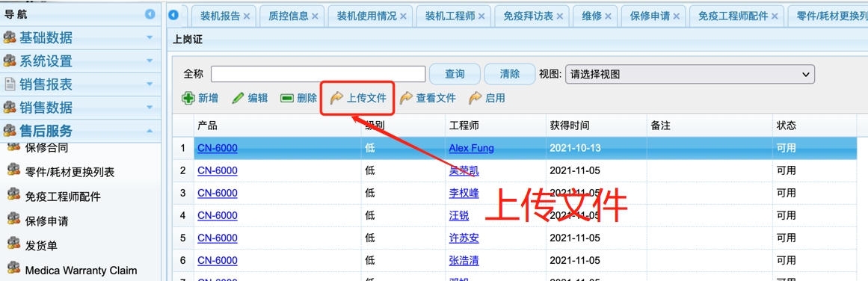Close the 质控信息 tab
Viewport: 868px width, 281px height.
(315, 16)
